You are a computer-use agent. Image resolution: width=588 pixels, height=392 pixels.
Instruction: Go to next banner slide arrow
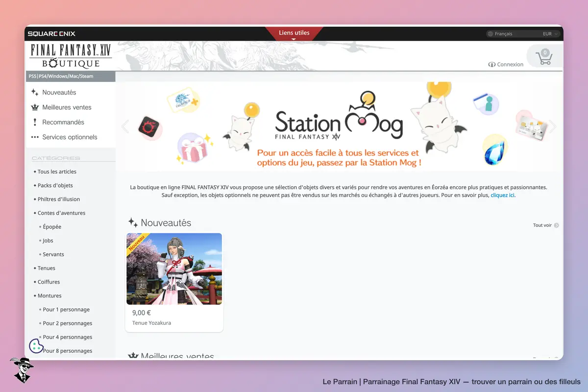click(x=553, y=126)
